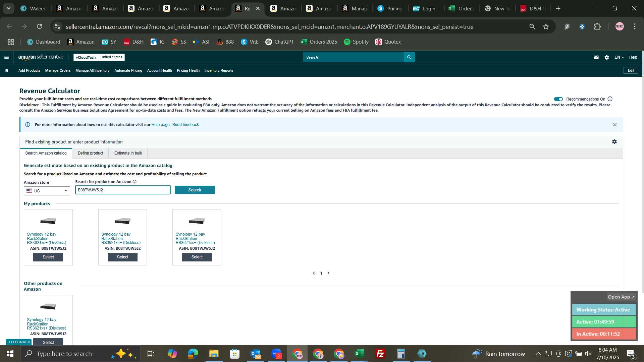Reload the browser page

40,26
